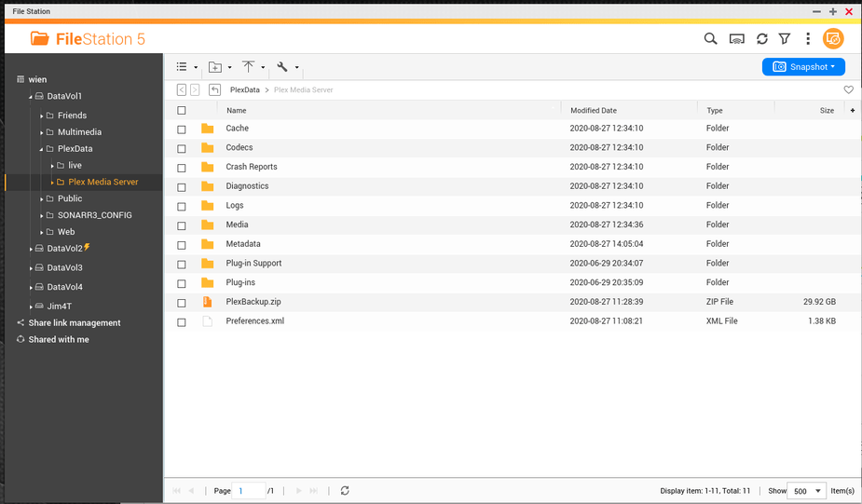Click the PlexData breadcrumb link
This screenshot has height=504, width=862.
coord(245,90)
